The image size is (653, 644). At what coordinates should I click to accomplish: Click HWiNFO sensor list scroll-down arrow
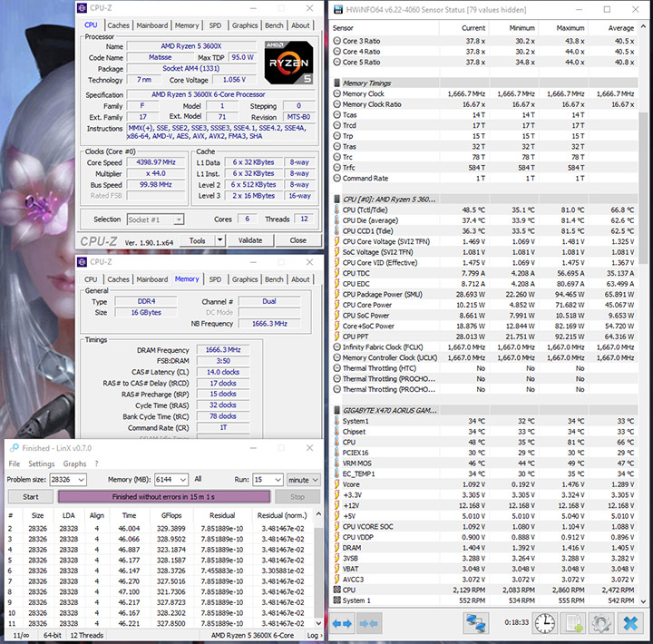[x=643, y=600]
